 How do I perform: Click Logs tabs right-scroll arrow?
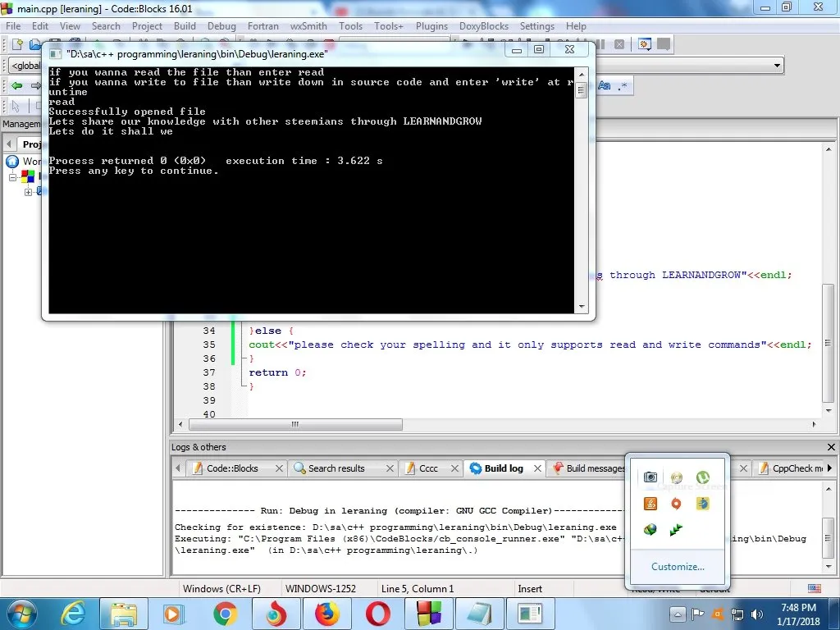(830, 468)
